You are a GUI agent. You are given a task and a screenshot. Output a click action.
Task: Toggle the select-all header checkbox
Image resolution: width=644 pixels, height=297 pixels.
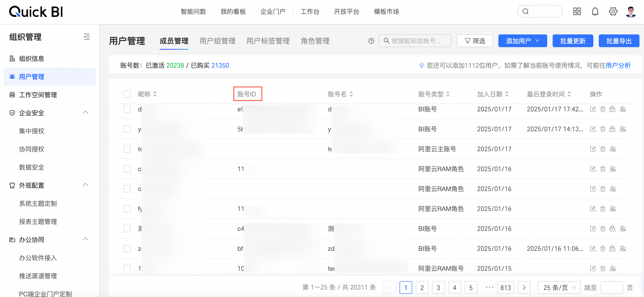127,94
